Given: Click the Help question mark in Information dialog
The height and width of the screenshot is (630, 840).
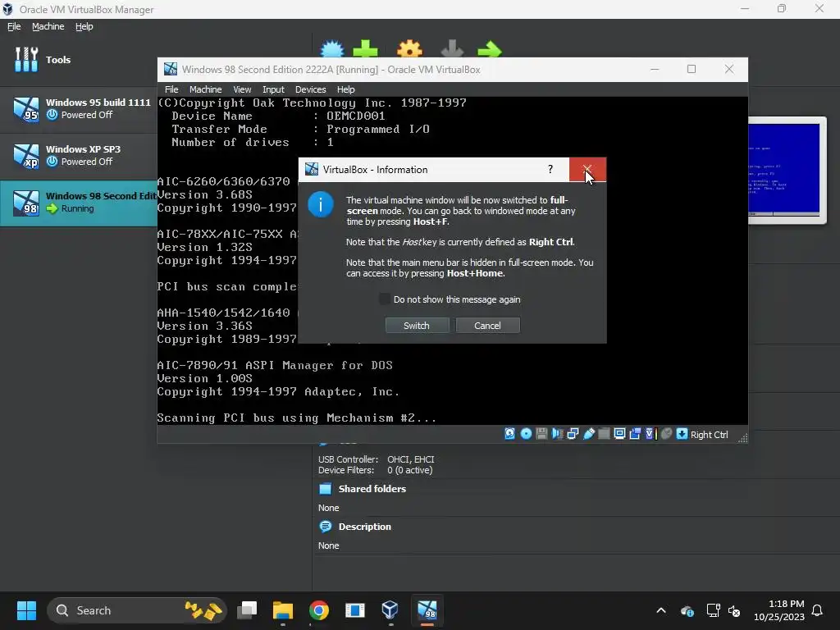Looking at the screenshot, I should click(550, 169).
